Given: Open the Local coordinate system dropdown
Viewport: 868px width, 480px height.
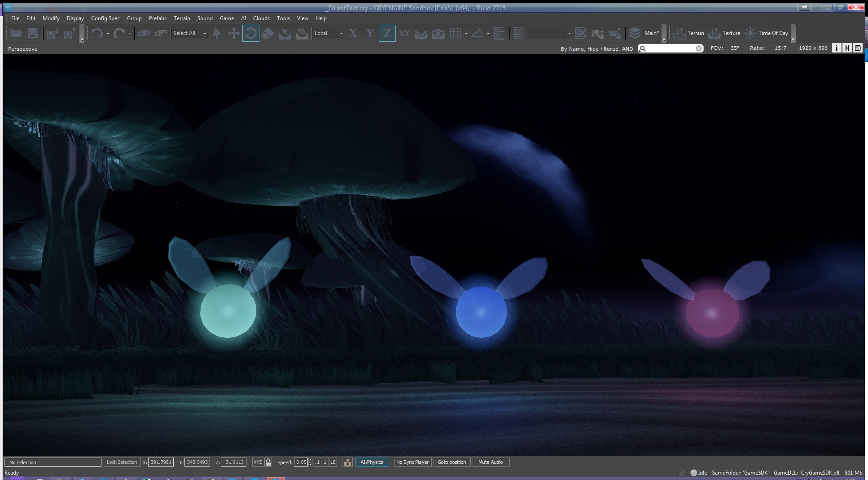Looking at the screenshot, I should (x=329, y=33).
